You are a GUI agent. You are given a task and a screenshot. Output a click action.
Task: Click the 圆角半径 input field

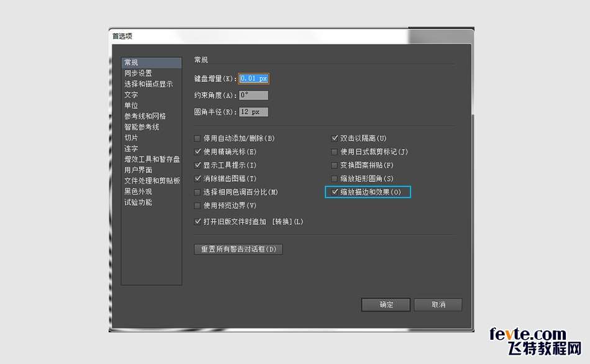click(x=253, y=112)
